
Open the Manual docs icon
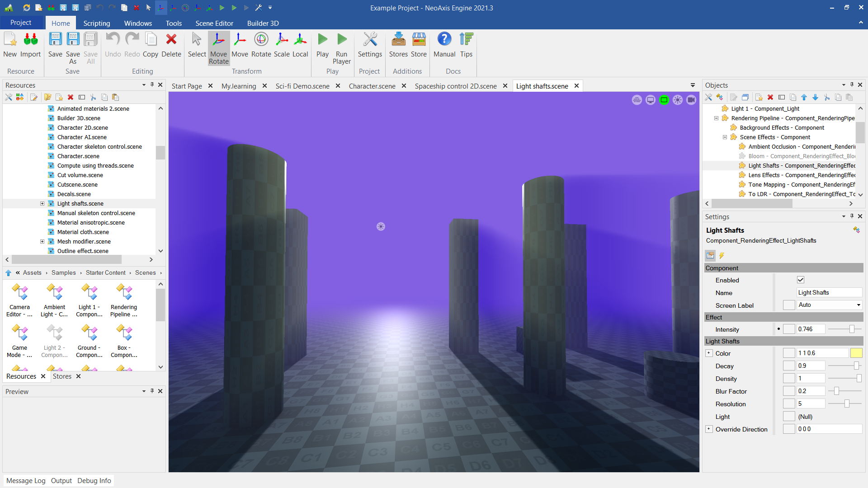[x=444, y=45]
